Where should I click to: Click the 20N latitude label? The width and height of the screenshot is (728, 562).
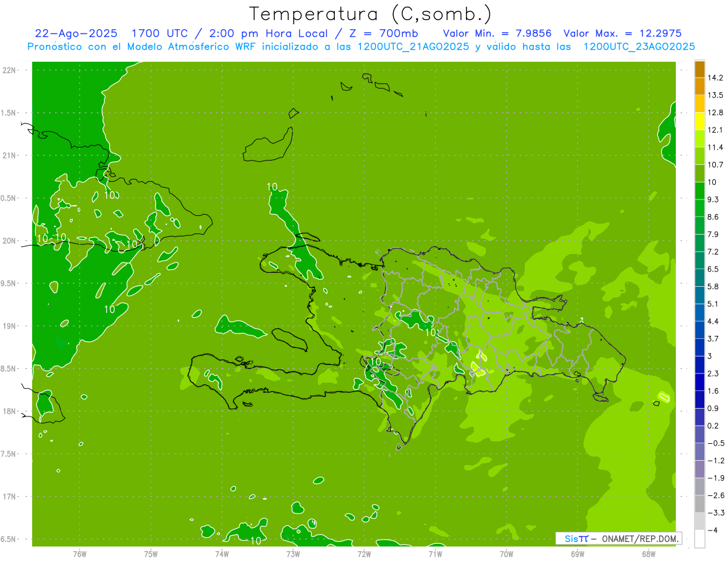click(x=9, y=241)
